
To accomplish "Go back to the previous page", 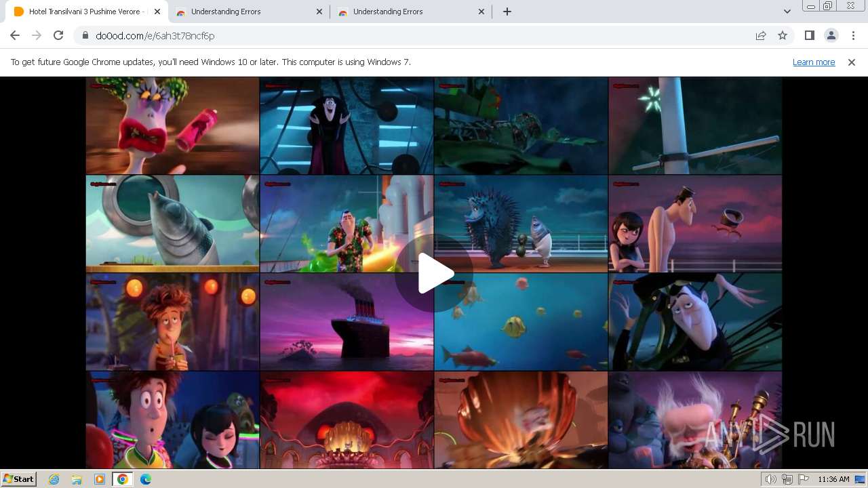I will coord(15,35).
